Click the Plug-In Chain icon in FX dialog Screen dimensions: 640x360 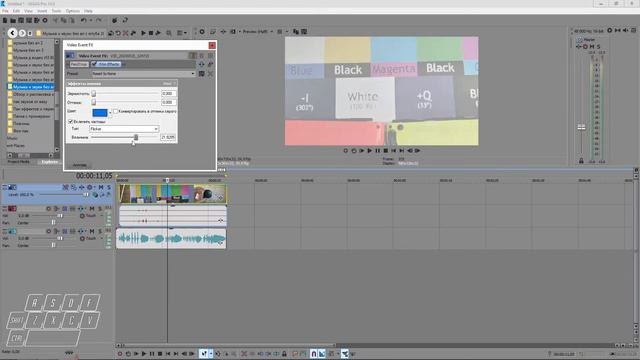(x=202, y=64)
